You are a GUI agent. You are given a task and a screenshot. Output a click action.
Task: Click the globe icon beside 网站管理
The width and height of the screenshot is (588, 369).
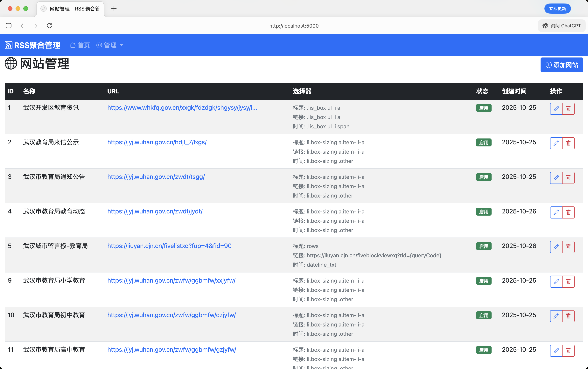pyautogui.click(x=11, y=64)
